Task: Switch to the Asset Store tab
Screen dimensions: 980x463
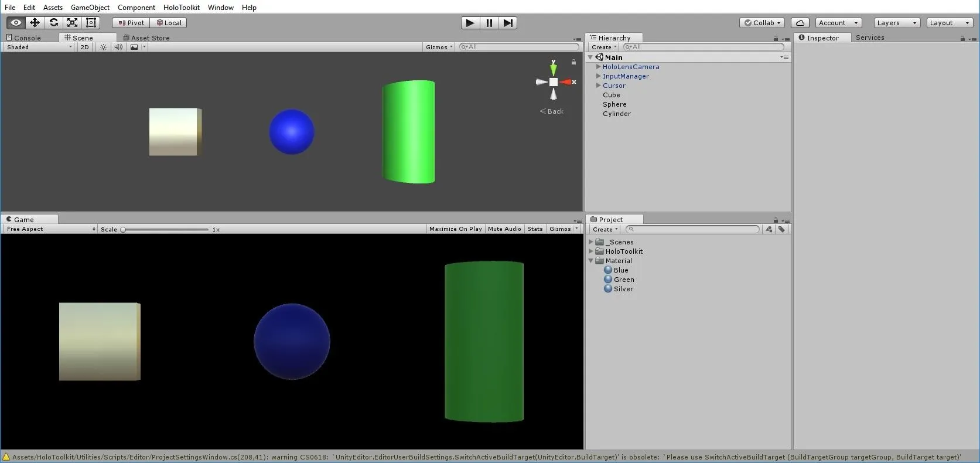Action: pos(146,38)
